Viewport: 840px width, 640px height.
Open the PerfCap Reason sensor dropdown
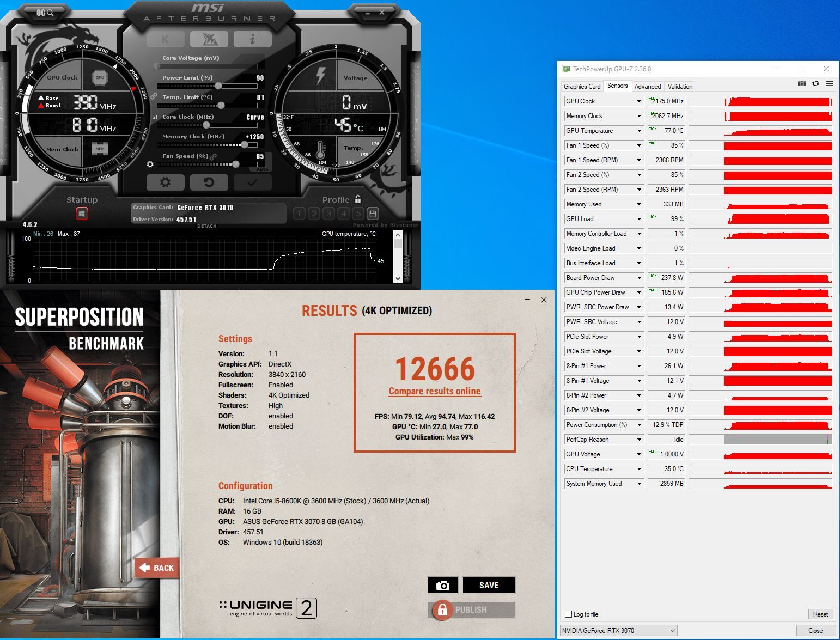639,440
